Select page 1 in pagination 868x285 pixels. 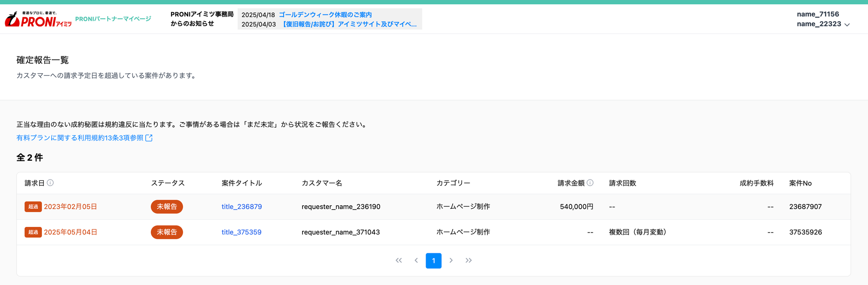pos(433,261)
